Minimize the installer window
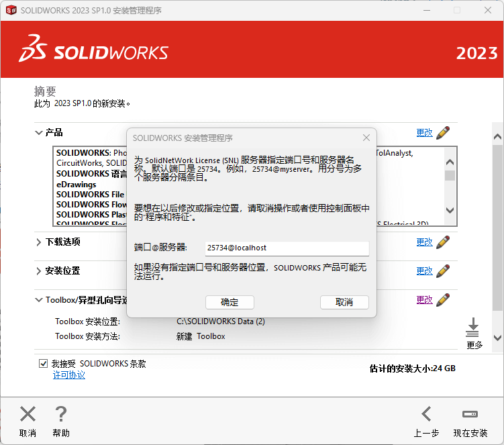Screen dimensions: 504x445 point(427,10)
